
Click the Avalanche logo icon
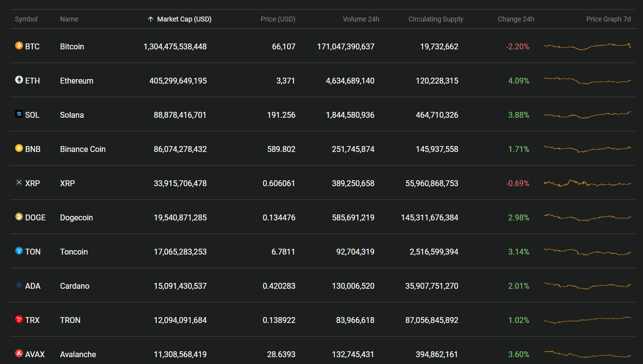click(x=19, y=354)
